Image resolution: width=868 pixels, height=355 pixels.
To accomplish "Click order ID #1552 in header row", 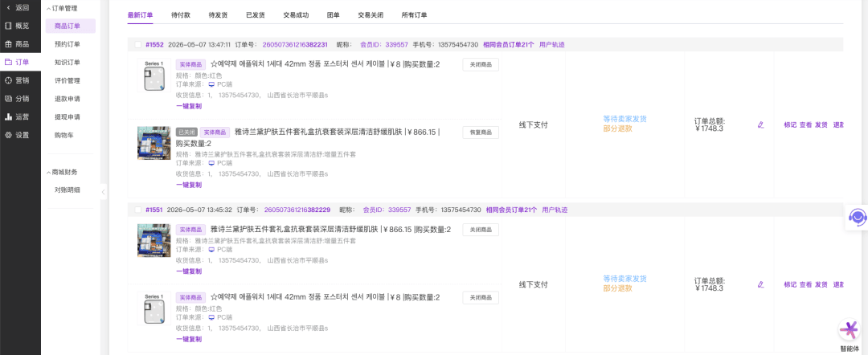I will (x=154, y=45).
